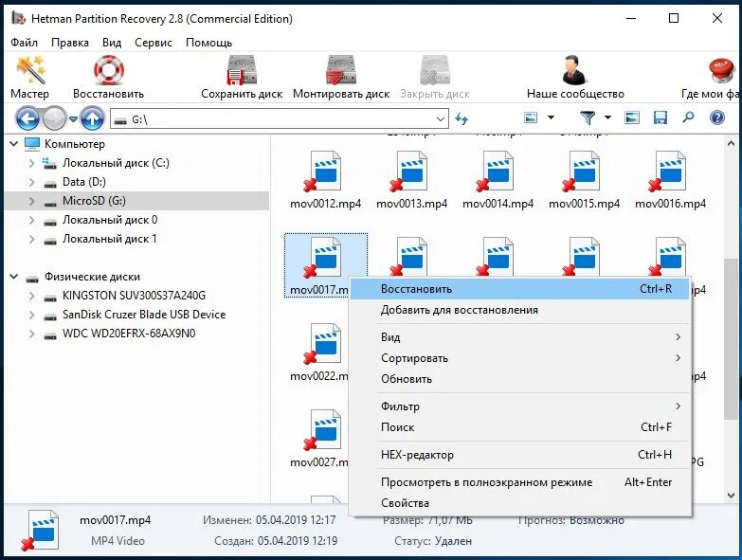
Task: Open the filter dropdown arrow
Action: [x=607, y=117]
